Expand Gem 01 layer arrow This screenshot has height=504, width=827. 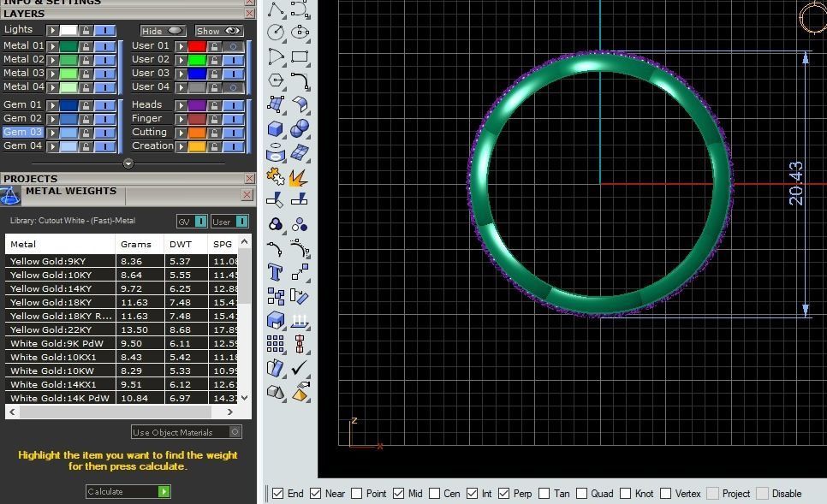click(x=52, y=105)
